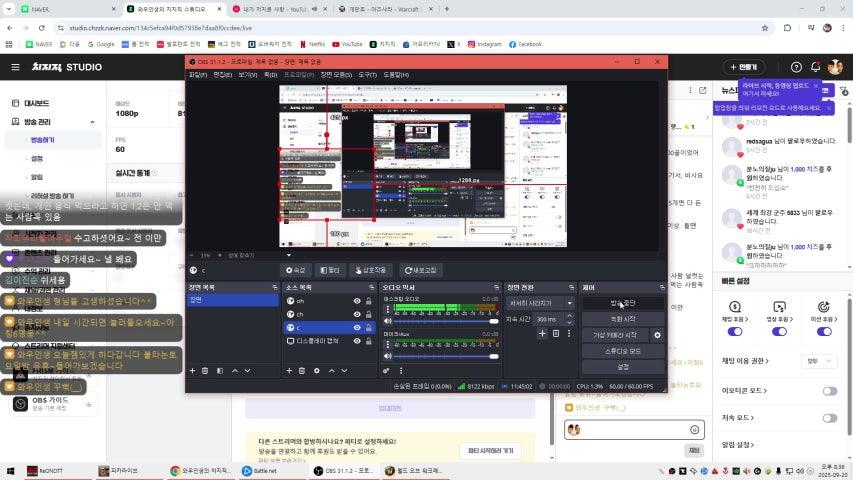The height and width of the screenshot is (480, 853).
Task: Open OBS File menu
Action: click(197, 75)
